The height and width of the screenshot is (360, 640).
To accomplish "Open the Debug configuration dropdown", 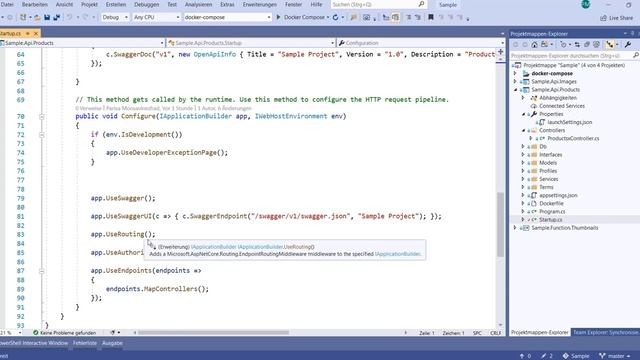I will point(115,18).
